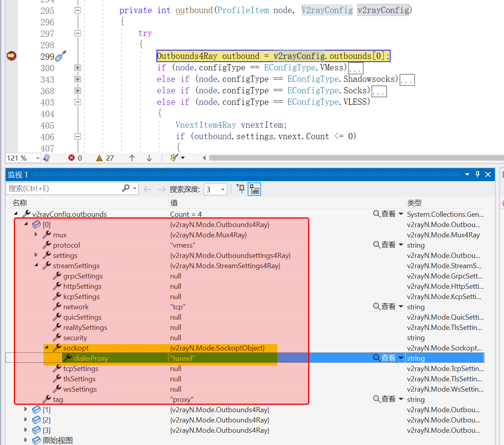The height and width of the screenshot is (445, 504).
Task: Toggle the highlighted watch toolbar button with 'ab' icon
Action: tap(254, 189)
